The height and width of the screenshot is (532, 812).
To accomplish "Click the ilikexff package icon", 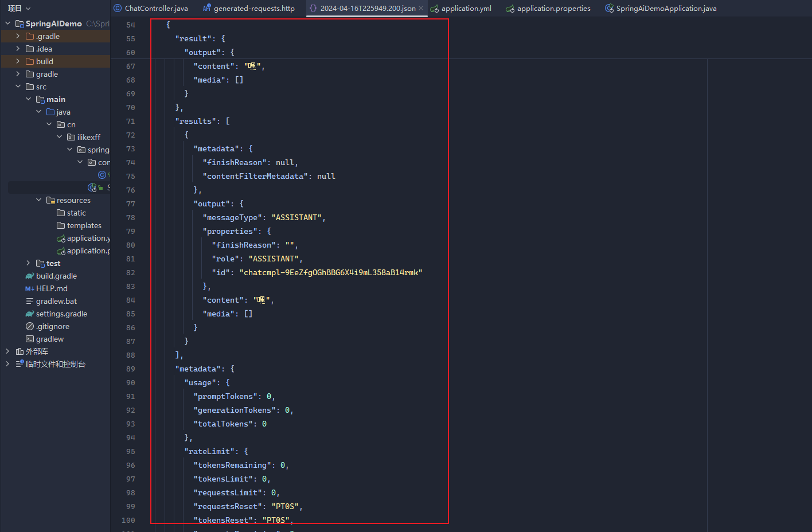I will point(71,137).
